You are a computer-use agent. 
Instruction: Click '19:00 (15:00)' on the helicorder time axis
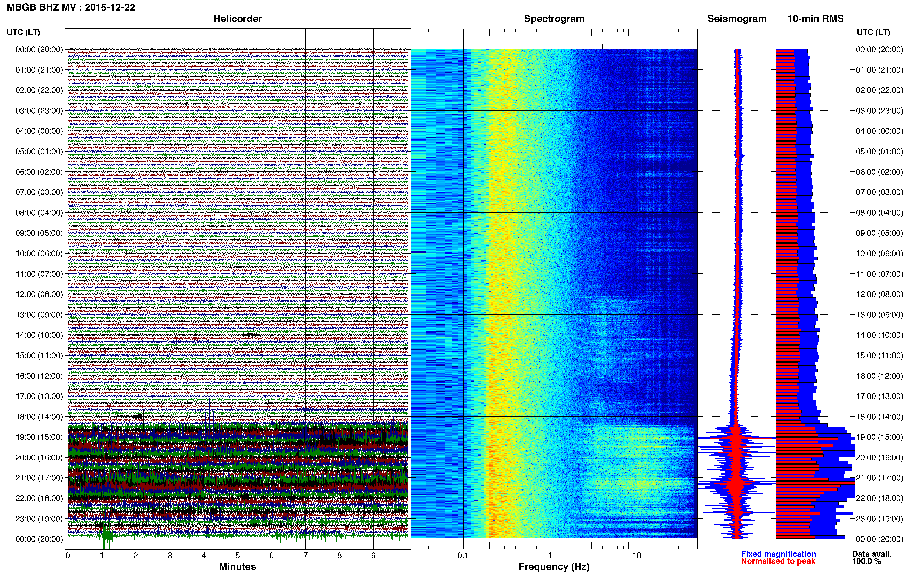39,437
